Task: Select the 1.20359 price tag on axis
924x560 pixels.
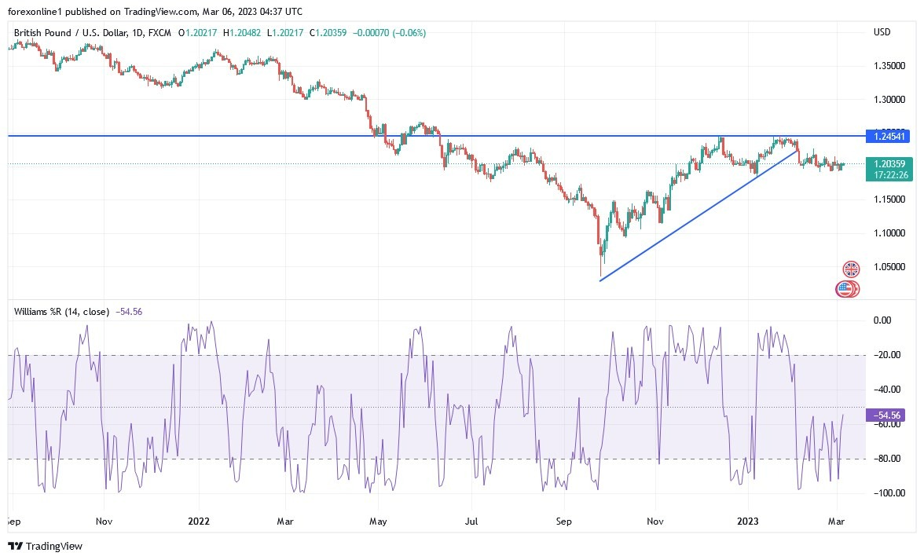Action: pos(889,163)
